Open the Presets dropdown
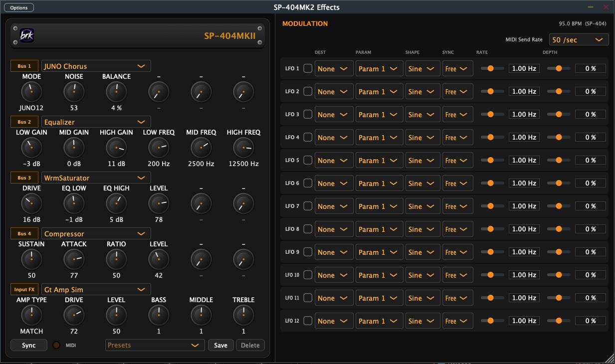Image resolution: width=615 pixels, height=364 pixels. click(x=155, y=345)
